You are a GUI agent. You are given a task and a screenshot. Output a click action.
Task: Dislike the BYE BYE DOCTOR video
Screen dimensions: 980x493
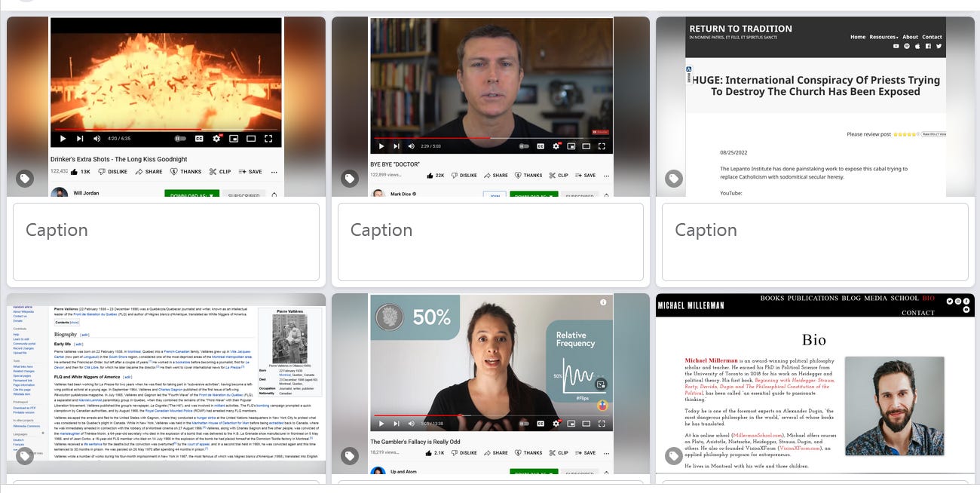(464, 176)
